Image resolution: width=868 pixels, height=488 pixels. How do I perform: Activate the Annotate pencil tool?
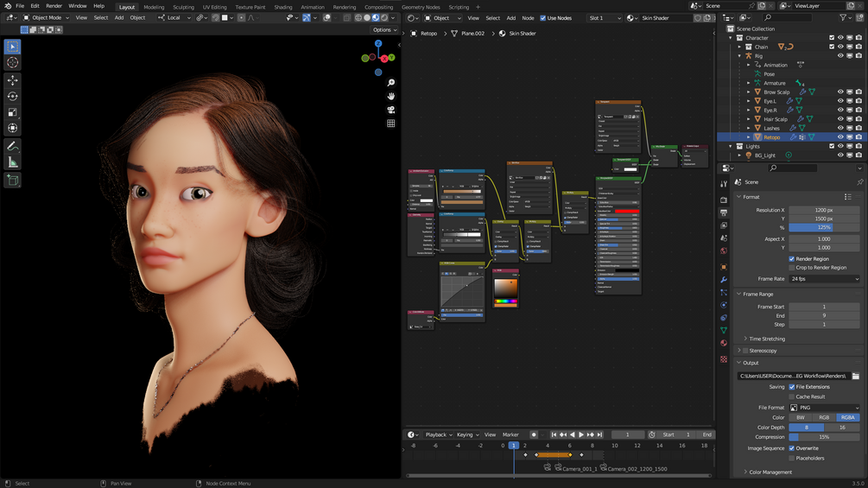[x=12, y=146]
